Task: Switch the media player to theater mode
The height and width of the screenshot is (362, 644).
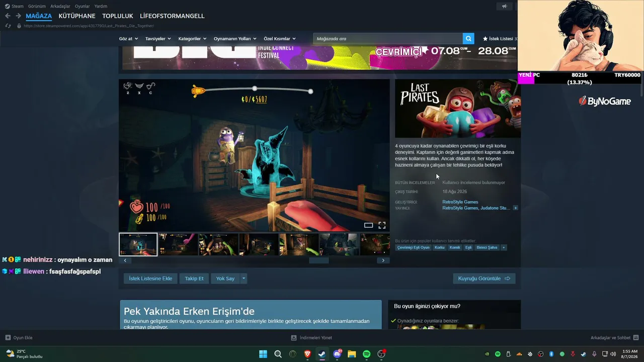Action: coord(368,225)
